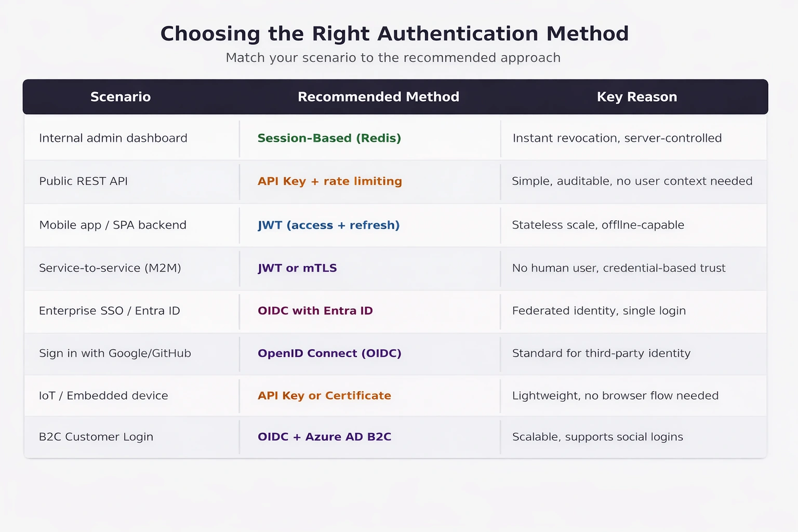Screen dimensions: 798x532
Task: Click subtitle 'Match your scenario to the recommended approach'
Action: click(393, 58)
